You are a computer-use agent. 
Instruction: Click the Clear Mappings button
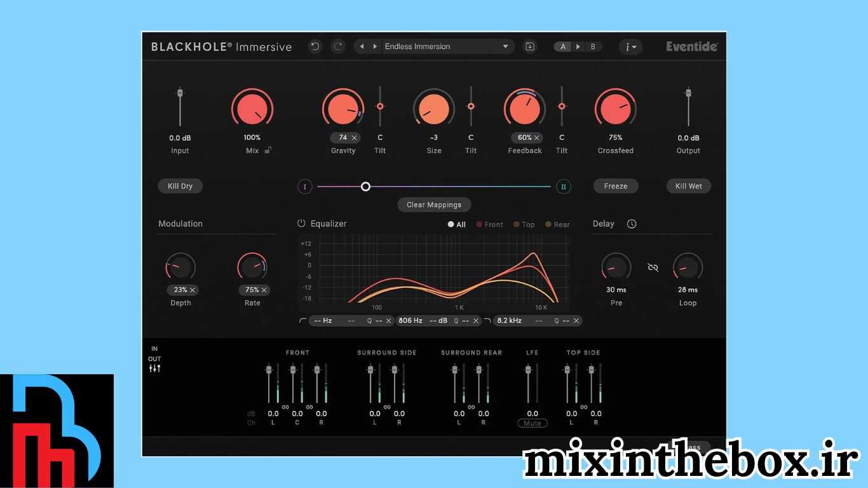point(434,205)
